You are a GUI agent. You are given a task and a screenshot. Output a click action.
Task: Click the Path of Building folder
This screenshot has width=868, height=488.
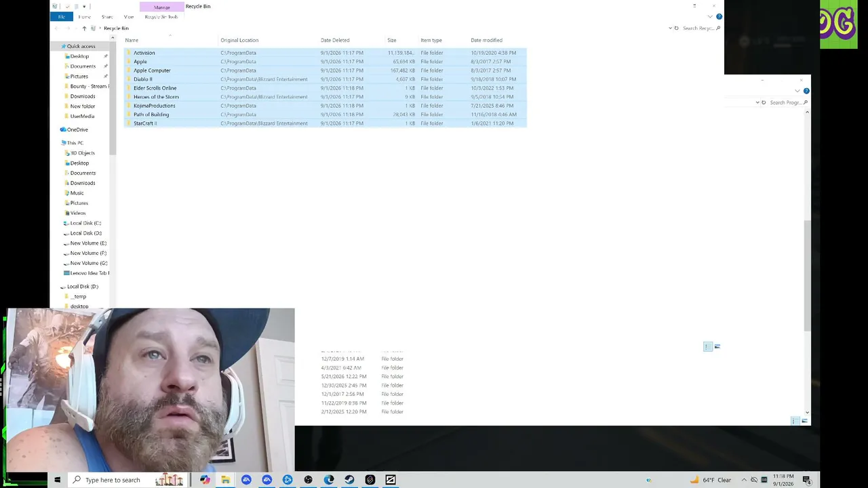[x=325, y=115]
